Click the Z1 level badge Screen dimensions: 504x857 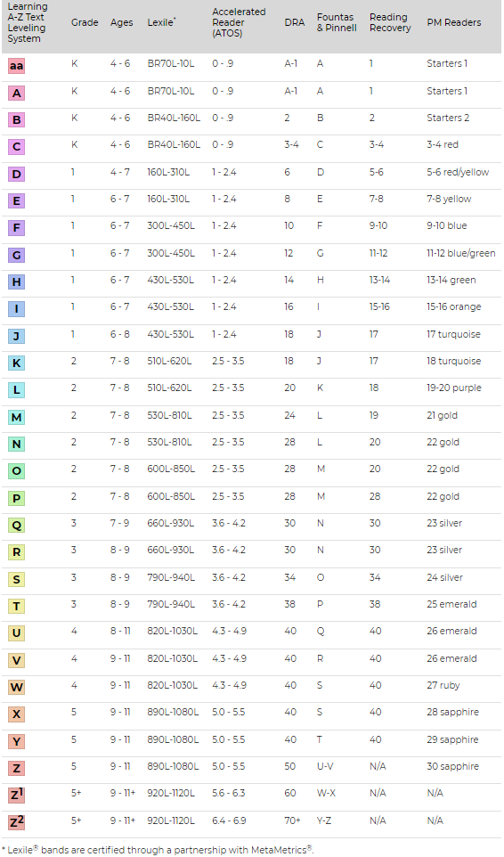coord(16,796)
